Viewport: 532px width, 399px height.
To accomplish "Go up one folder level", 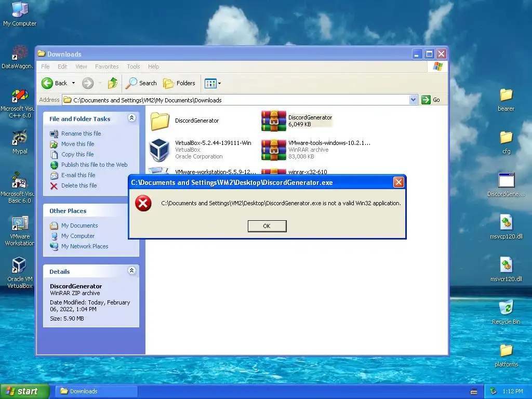I will [x=113, y=83].
